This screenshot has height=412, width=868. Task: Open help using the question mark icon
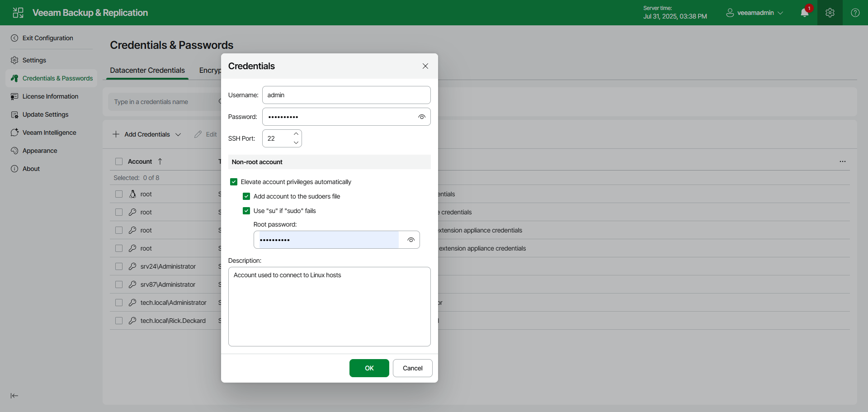(x=855, y=13)
